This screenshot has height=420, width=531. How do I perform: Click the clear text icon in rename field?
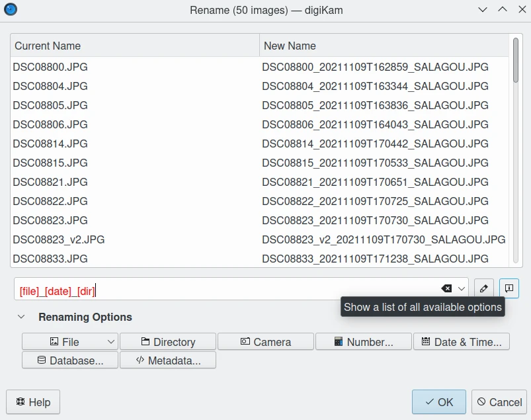(446, 289)
